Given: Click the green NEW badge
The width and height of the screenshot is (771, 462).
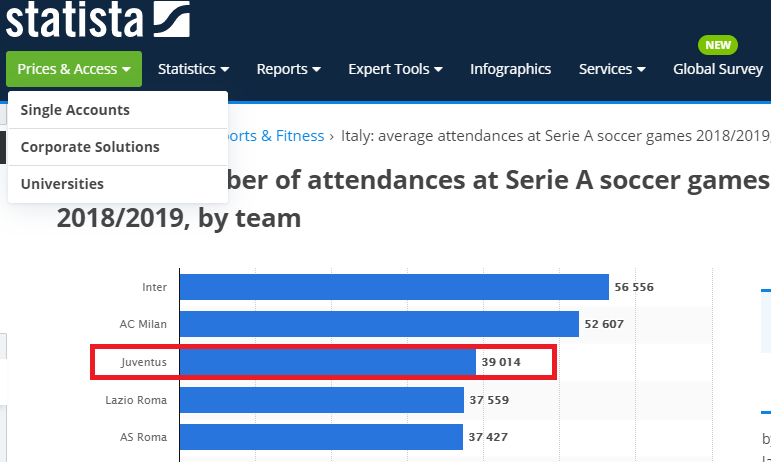Looking at the screenshot, I should click(718, 45).
